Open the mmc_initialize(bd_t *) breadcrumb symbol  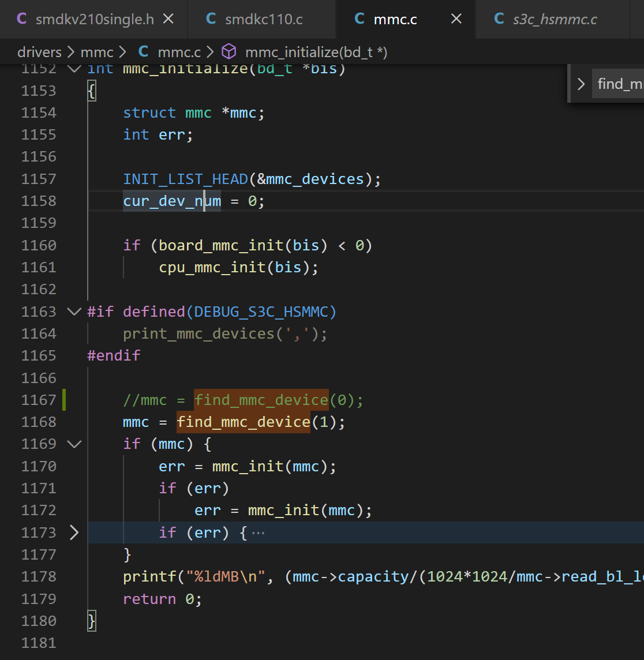pyautogui.click(x=316, y=52)
